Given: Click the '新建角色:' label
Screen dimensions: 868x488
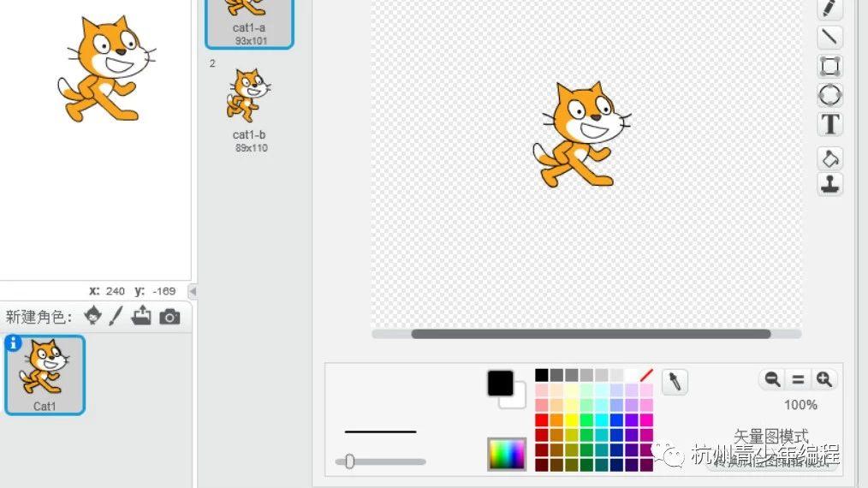Looking at the screenshot, I should [x=39, y=317].
